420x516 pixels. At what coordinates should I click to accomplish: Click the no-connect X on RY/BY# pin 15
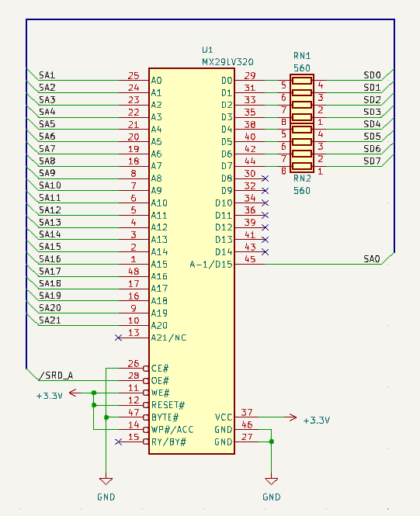tap(119, 442)
